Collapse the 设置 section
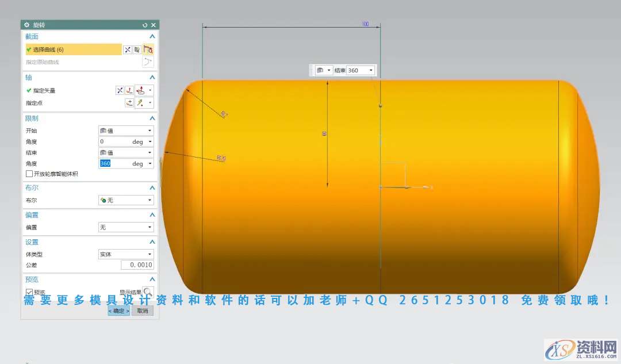Viewport: 621px width, 364px height. point(152,242)
